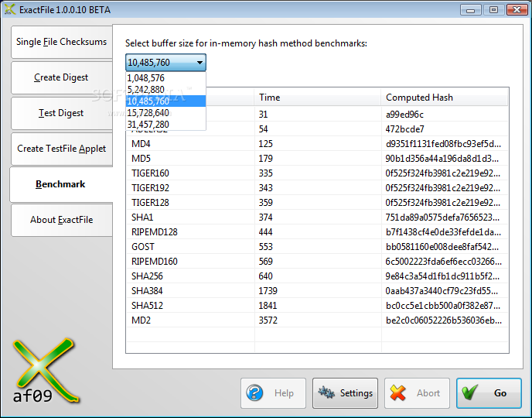This screenshot has height=418, width=532.
Task: Click the gears icon on Settings button
Action: pos(326,393)
